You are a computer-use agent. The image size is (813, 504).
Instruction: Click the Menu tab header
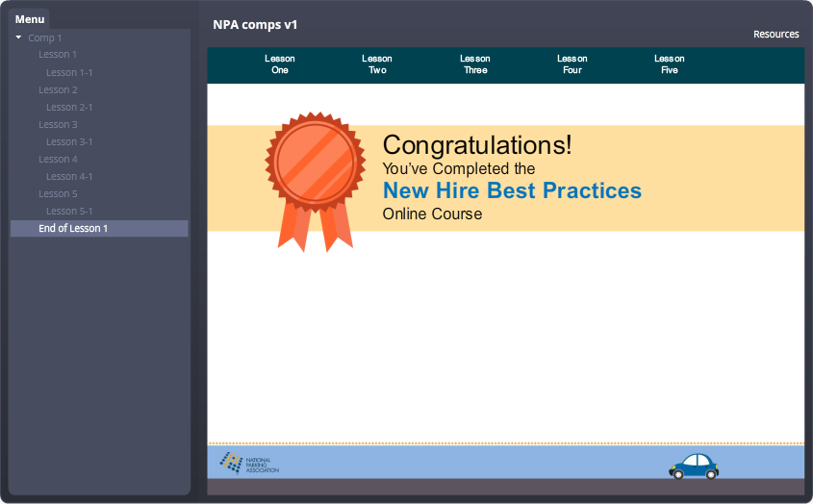(x=30, y=19)
